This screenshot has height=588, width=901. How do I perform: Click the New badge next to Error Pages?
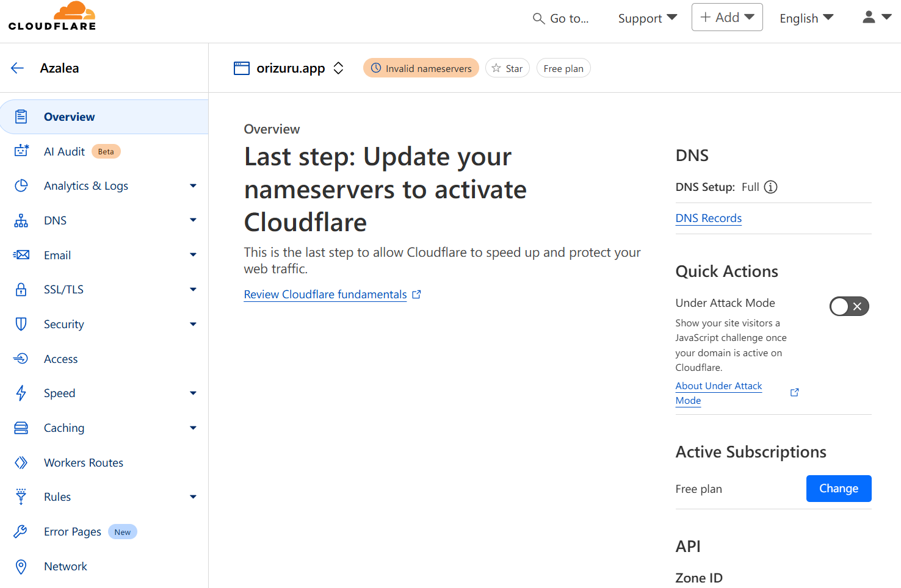(123, 532)
